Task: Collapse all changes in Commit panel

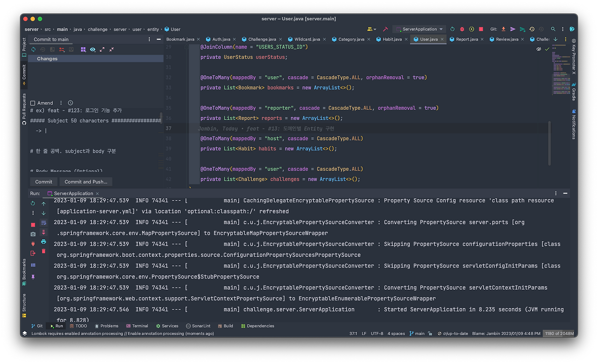Action: tap(112, 49)
